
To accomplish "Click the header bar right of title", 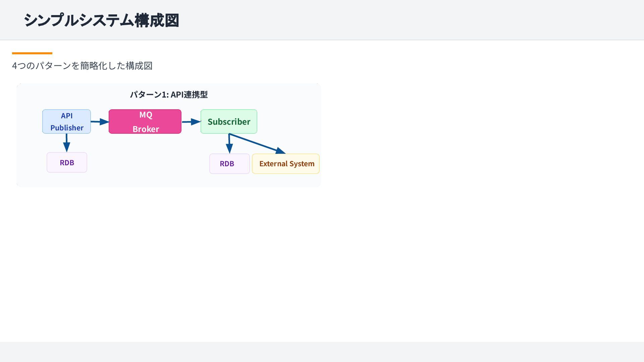I will (x=402, y=20).
